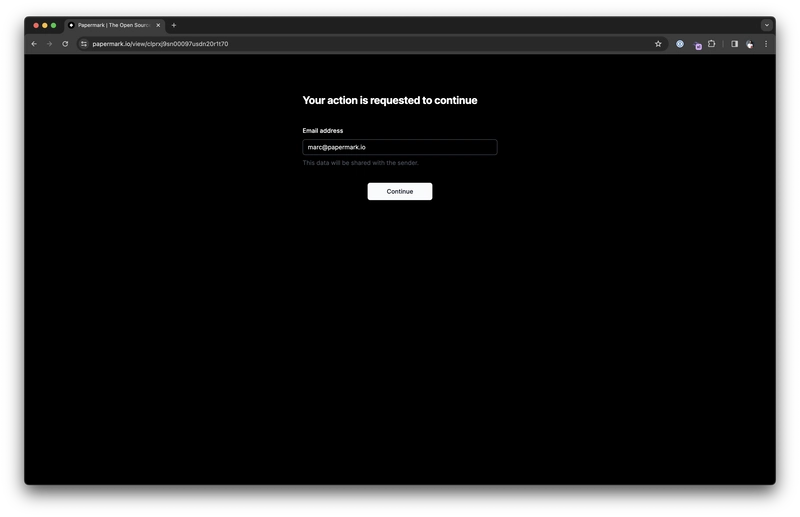The image size is (800, 517).
Task: Click the browser forward arrow
Action: click(x=48, y=44)
